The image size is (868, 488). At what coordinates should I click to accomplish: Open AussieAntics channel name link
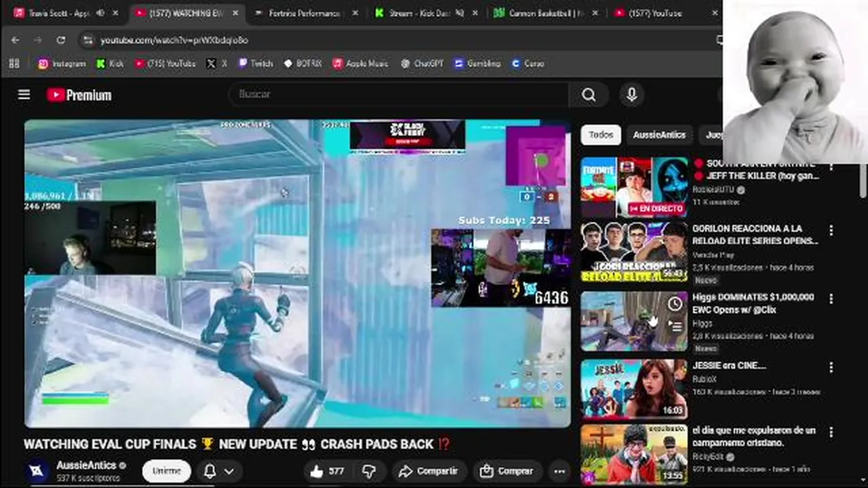[86, 465]
